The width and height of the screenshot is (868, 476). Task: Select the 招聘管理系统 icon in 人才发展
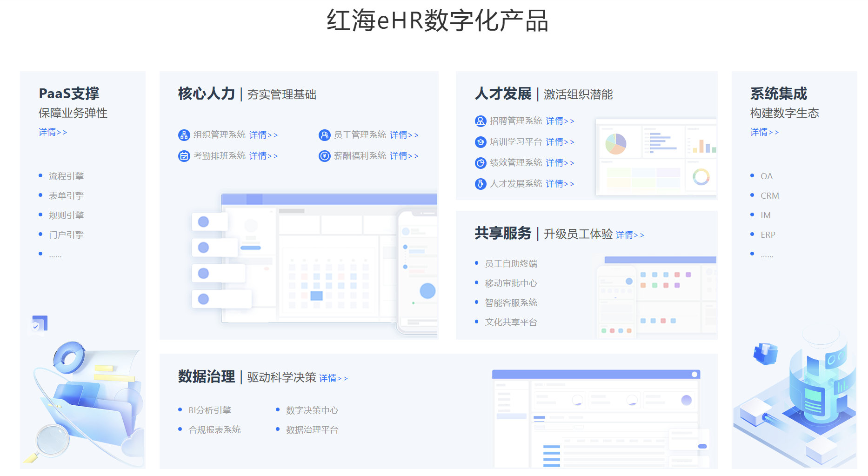(480, 121)
